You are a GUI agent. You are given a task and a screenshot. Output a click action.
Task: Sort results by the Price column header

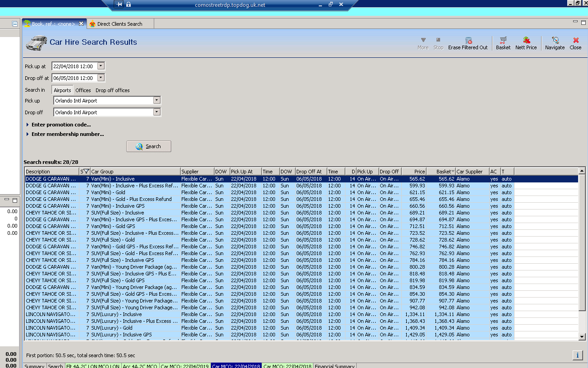tap(414, 172)
